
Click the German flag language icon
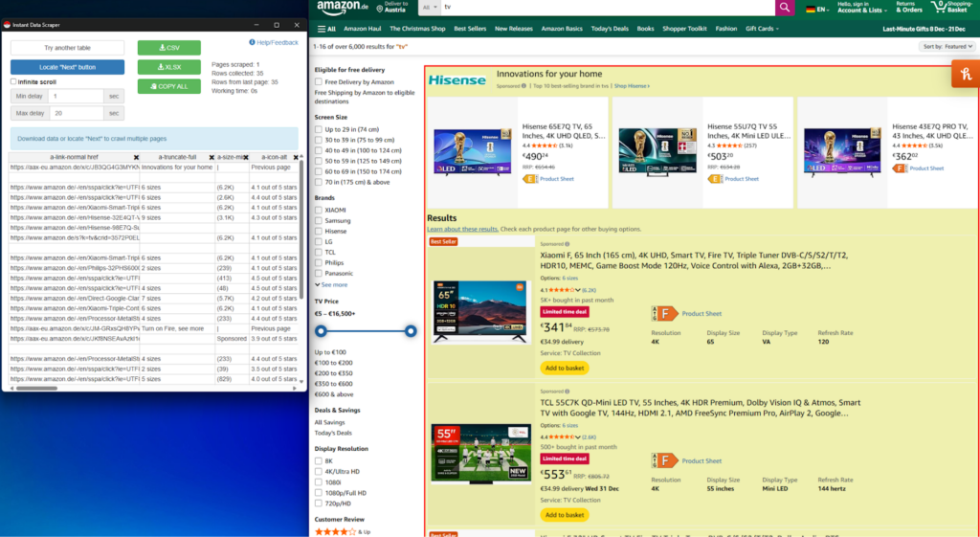[811, 9]
